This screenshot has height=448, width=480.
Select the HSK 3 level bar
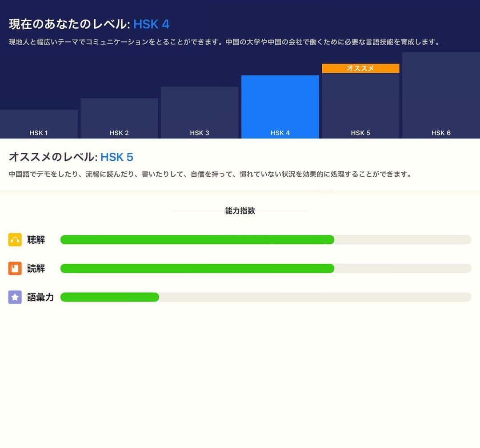click(x=200, y=112)
